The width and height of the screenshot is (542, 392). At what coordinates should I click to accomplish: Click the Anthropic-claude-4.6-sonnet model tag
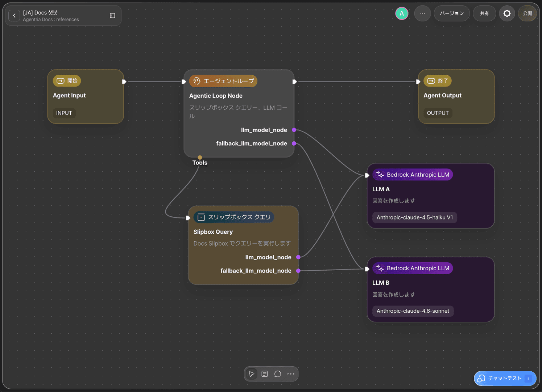coord(413,311)
